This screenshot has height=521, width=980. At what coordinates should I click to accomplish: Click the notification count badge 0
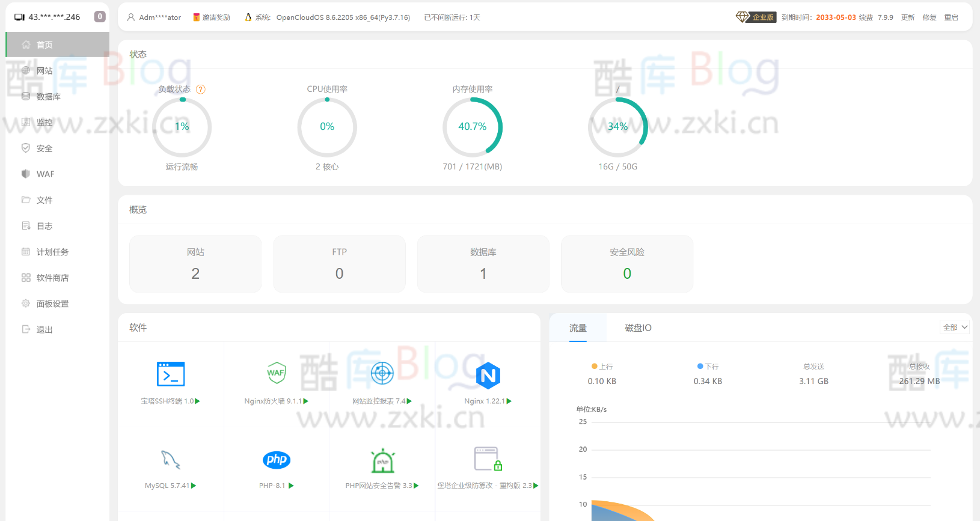tap(100, 17)
